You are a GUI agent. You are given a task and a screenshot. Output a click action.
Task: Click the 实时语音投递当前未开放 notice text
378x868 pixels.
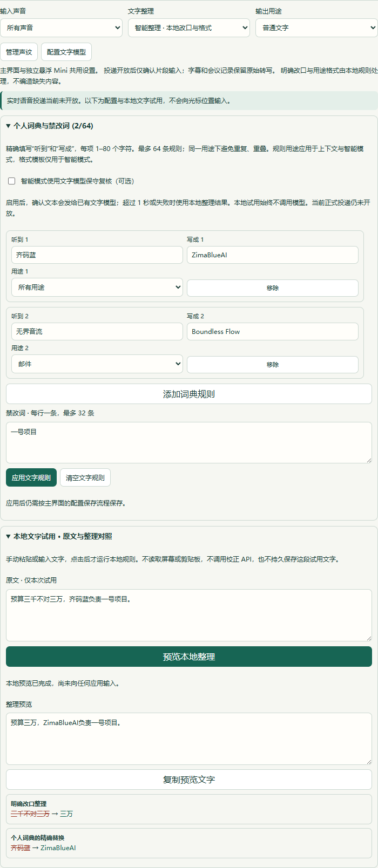pyautogui.click(x=119, y=101)
